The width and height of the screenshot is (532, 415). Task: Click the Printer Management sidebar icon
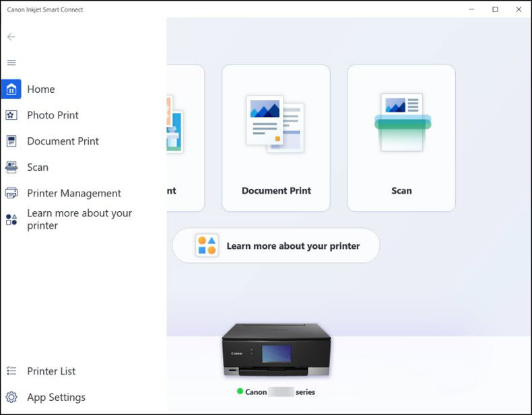tap(11, 193)
